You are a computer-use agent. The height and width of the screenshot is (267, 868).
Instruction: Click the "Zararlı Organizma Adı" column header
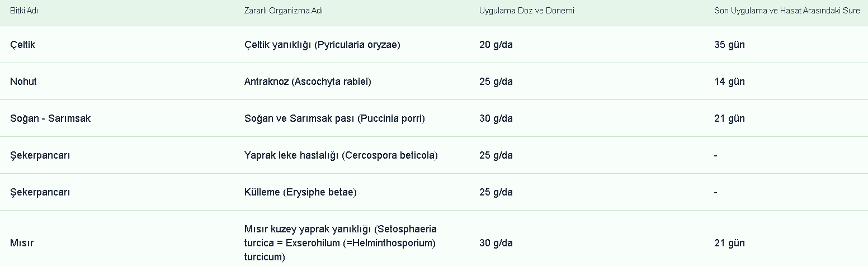coord(283,11)
